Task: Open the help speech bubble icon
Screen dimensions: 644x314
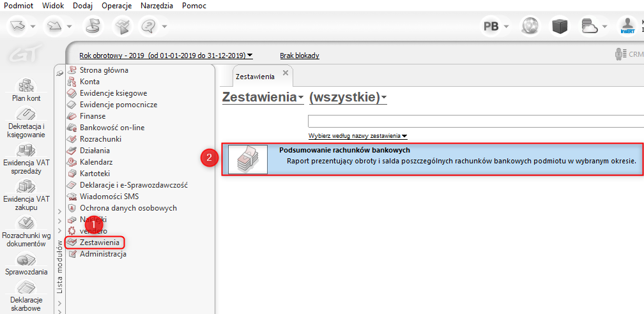Action: point(149,26)
